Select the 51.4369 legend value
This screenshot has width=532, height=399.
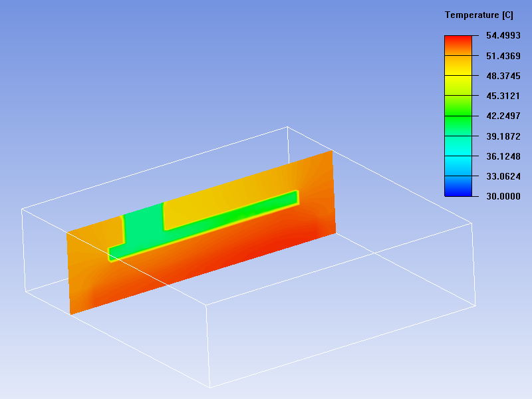pyautogui.click(x=503, y=56)
